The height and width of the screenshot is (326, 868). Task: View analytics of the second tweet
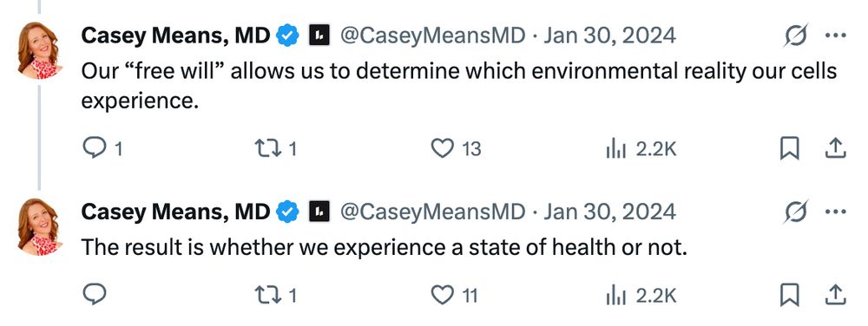tap(615, 295)
